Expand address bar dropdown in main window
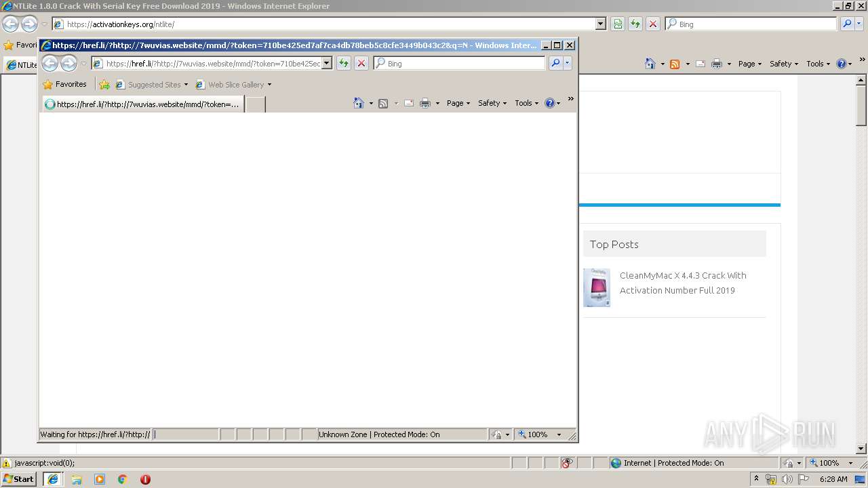Screen dimensions: 868x488 pyautogui.click(x=601, y=24)
